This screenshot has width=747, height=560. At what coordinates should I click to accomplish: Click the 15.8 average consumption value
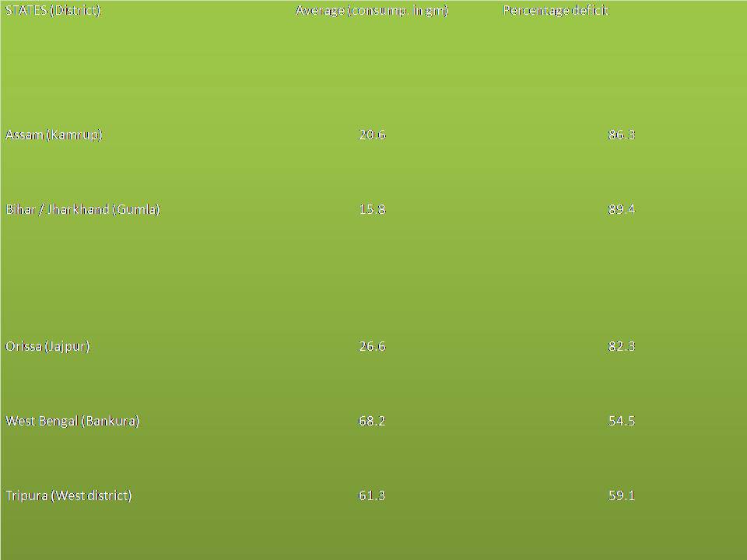[x=372, y=209]
